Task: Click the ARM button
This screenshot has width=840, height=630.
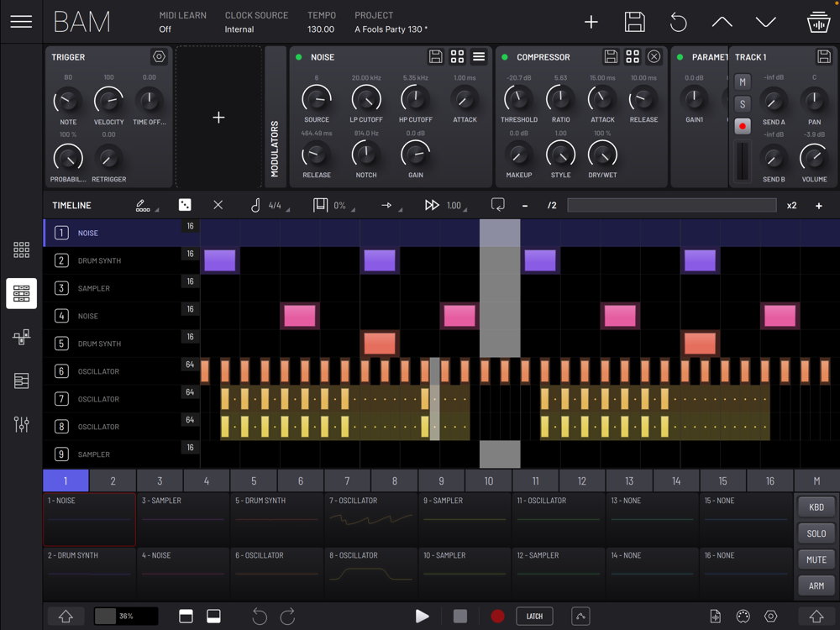Action: [x=816, y=585]
